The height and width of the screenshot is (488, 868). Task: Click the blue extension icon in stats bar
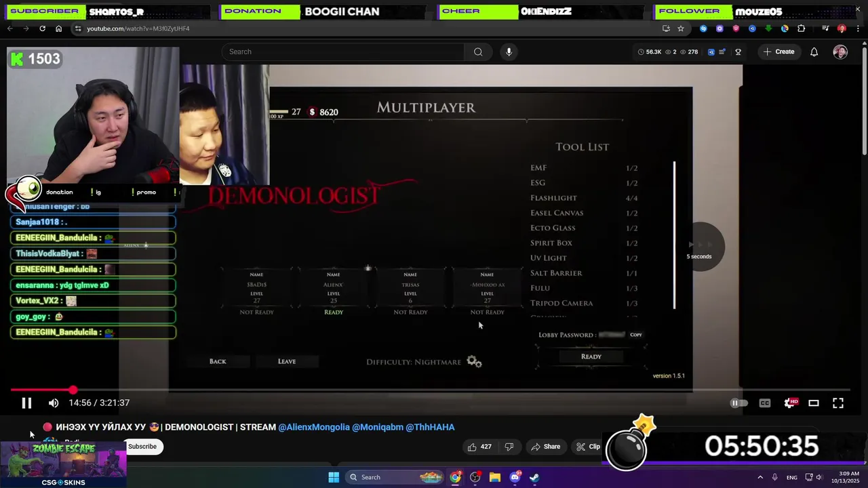tap(711, 52)
